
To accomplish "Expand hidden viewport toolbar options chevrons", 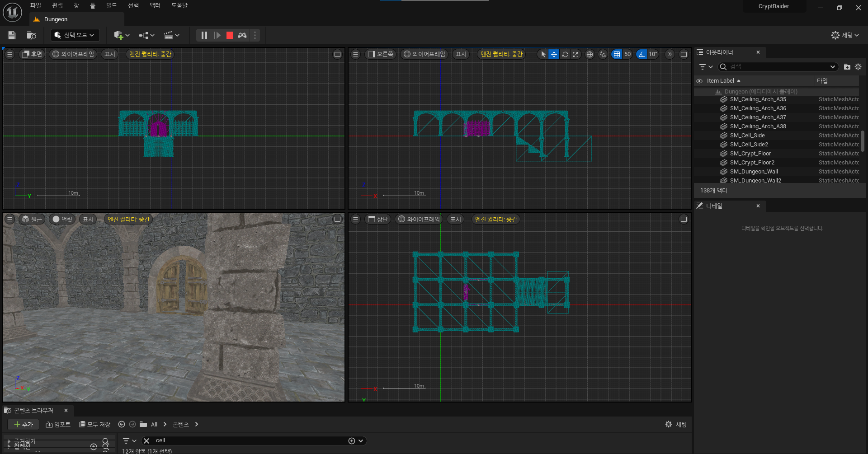I will click(670, 54).
